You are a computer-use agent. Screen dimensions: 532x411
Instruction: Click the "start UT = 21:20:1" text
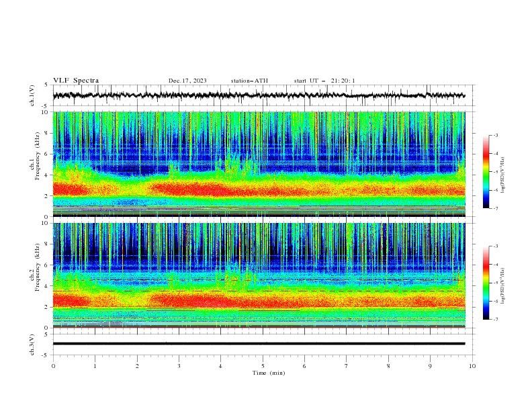(x=324, y=81)
